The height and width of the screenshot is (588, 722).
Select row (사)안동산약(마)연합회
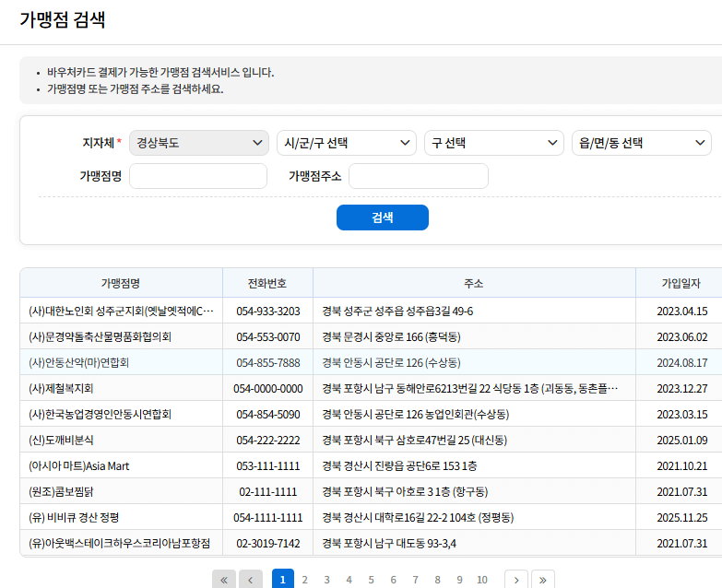click(x=371, y=362)
